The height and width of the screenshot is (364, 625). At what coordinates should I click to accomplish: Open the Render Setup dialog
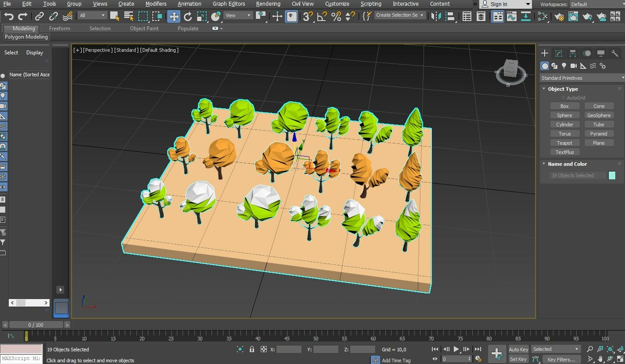point(559,17)
